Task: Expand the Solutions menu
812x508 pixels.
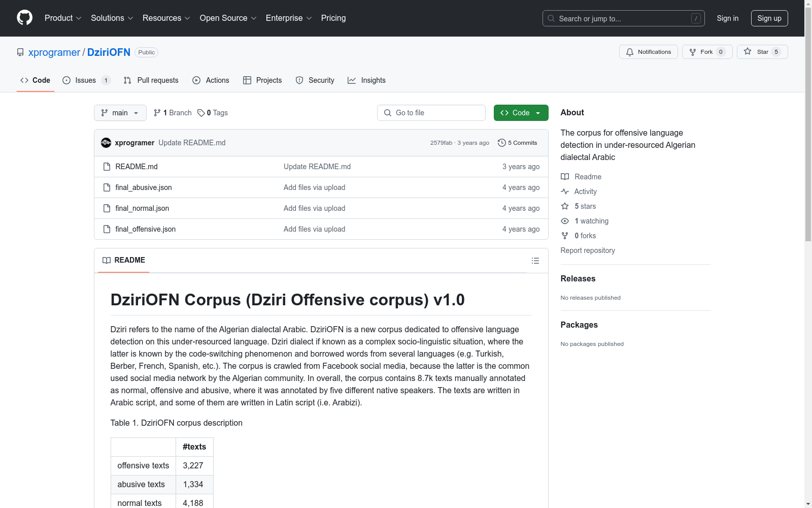Action: tap(112, 18)
